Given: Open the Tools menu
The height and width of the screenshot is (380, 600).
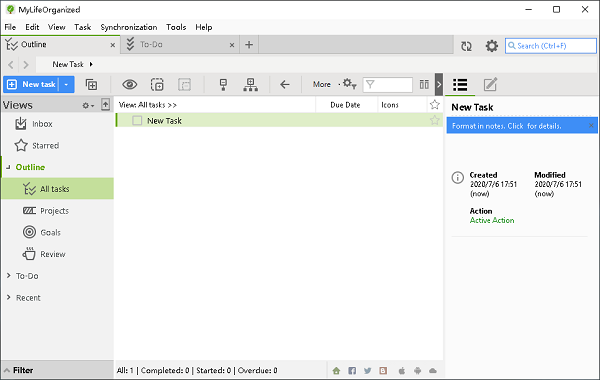Looking at the screenshot, I should [x=176, y=27].
